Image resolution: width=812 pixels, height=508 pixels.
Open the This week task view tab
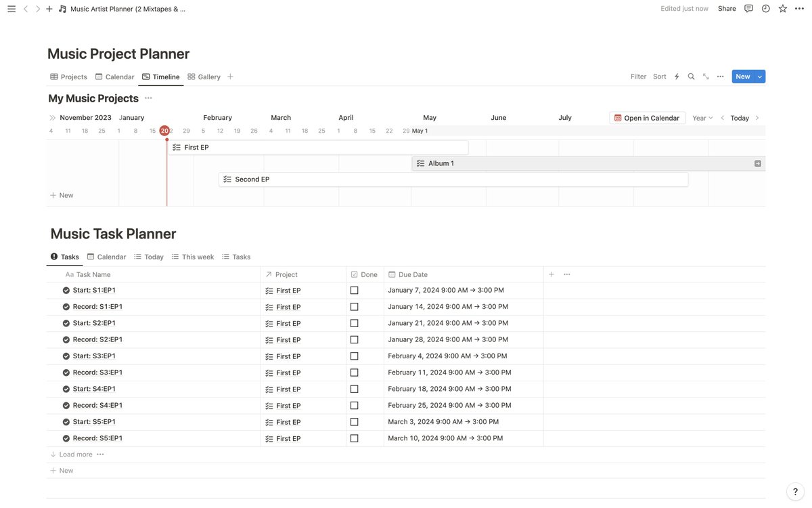coord(193,257)
